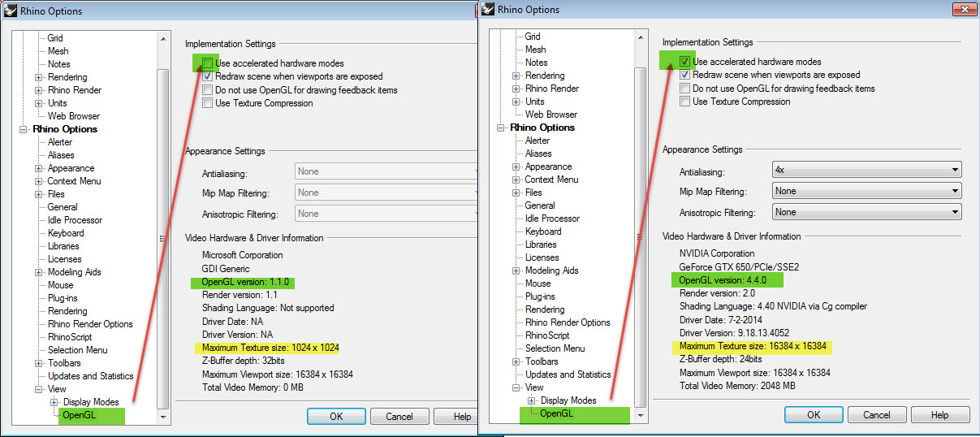Select Selection Menu in right window tree
Screen dimensions: 980x437
point(555,348)
